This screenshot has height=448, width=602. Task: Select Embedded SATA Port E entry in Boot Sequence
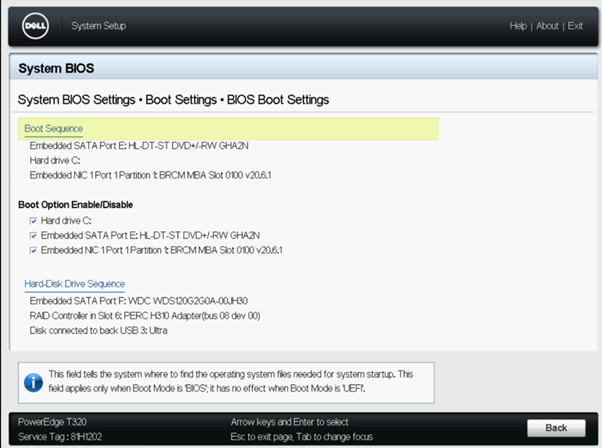coord(139,145)
